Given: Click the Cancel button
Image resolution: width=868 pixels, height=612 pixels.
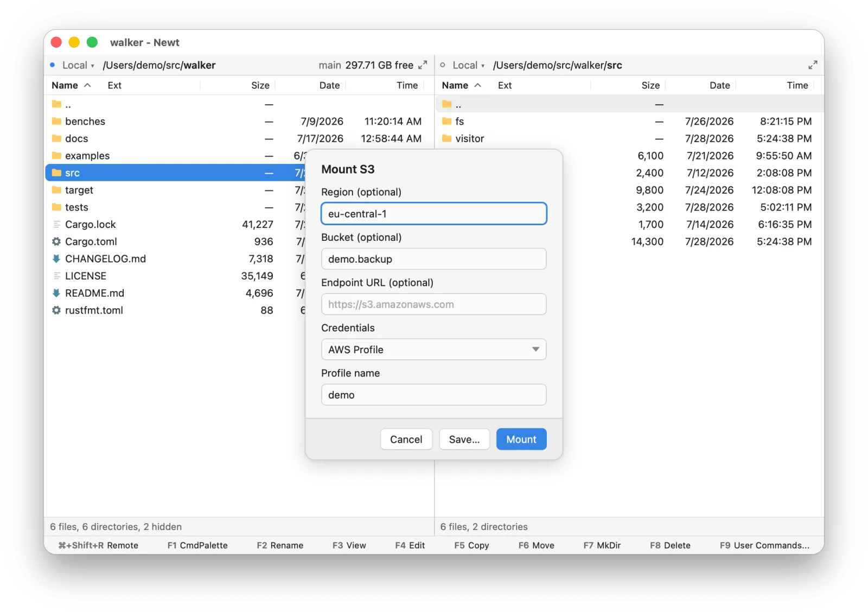Looking at the screenshot, I should pyautogui.click(x=406, y=439).
